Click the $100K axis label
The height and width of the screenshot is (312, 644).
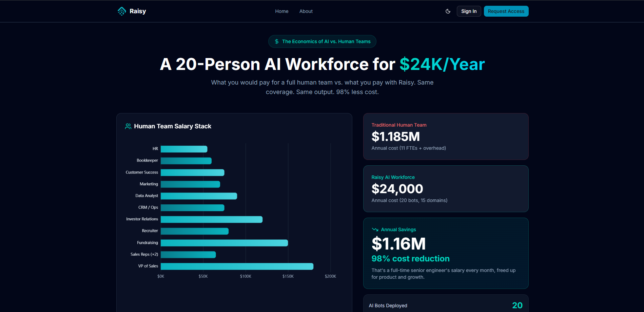pos(246,276)
